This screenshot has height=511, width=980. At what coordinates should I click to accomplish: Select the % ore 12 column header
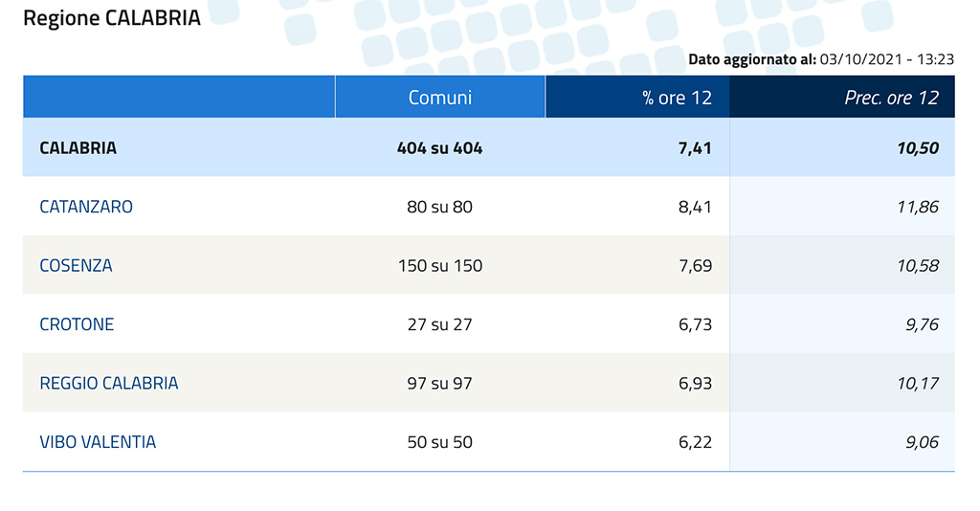pos(678,98)
